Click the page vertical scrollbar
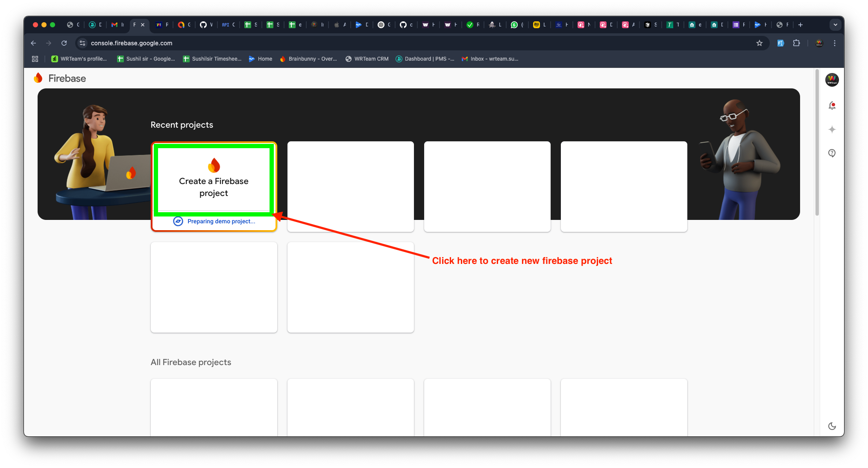This screenshot has width=868, height=468. tap(817, 143)
